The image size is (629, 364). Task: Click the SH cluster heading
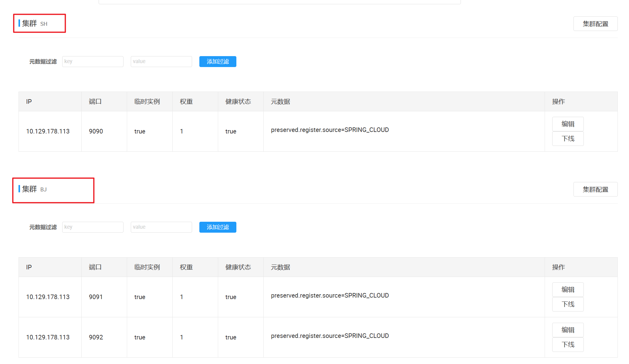click(35, 23)
